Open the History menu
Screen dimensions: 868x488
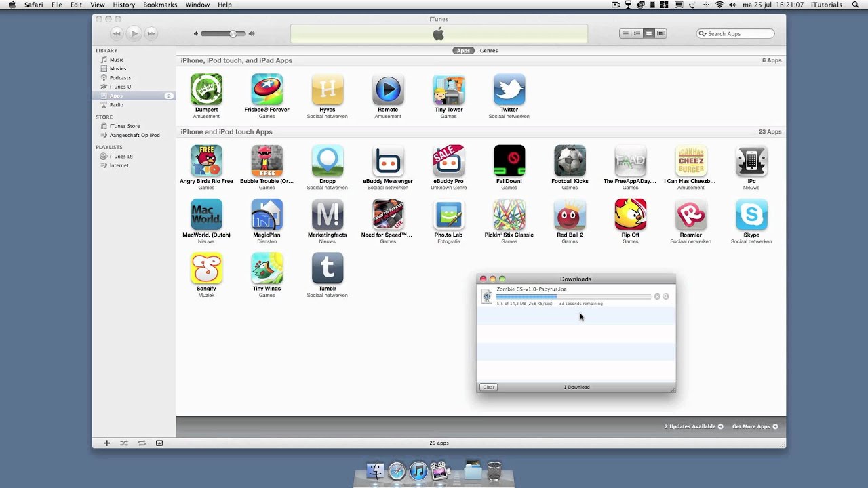(123, 5)
